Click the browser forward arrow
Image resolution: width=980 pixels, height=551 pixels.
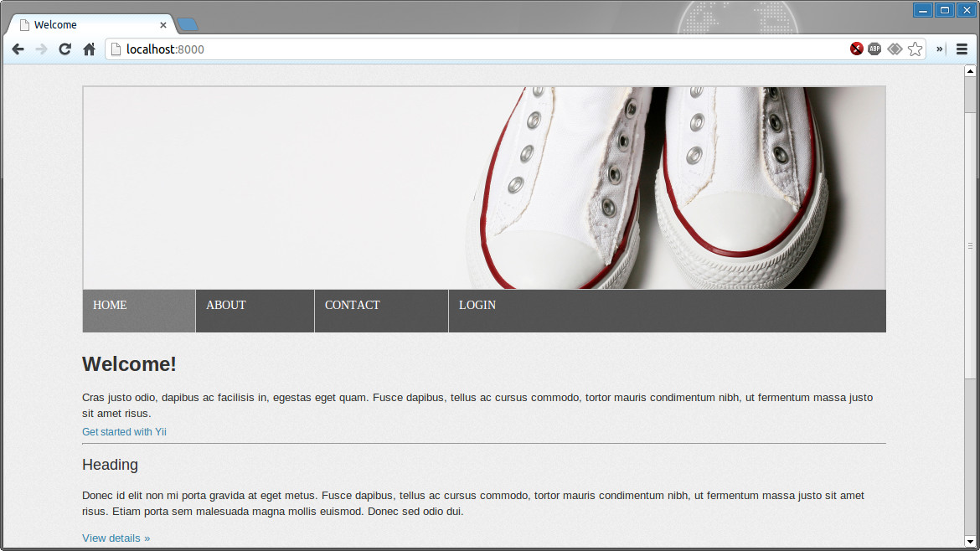click(41, 49)
